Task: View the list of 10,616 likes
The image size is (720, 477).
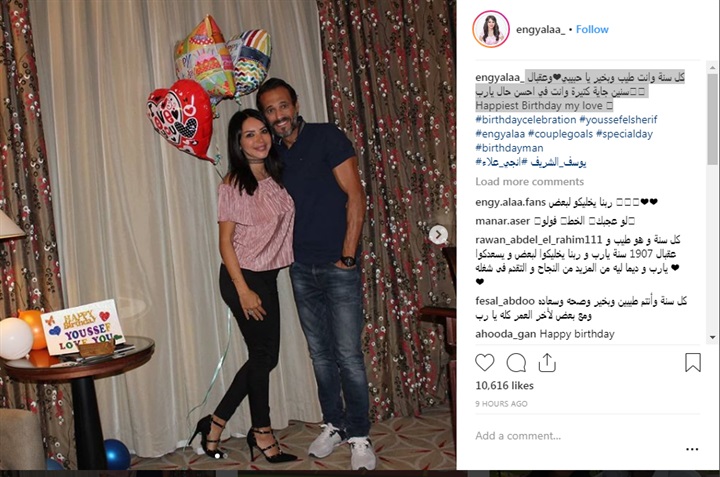Action: [504, 386]
